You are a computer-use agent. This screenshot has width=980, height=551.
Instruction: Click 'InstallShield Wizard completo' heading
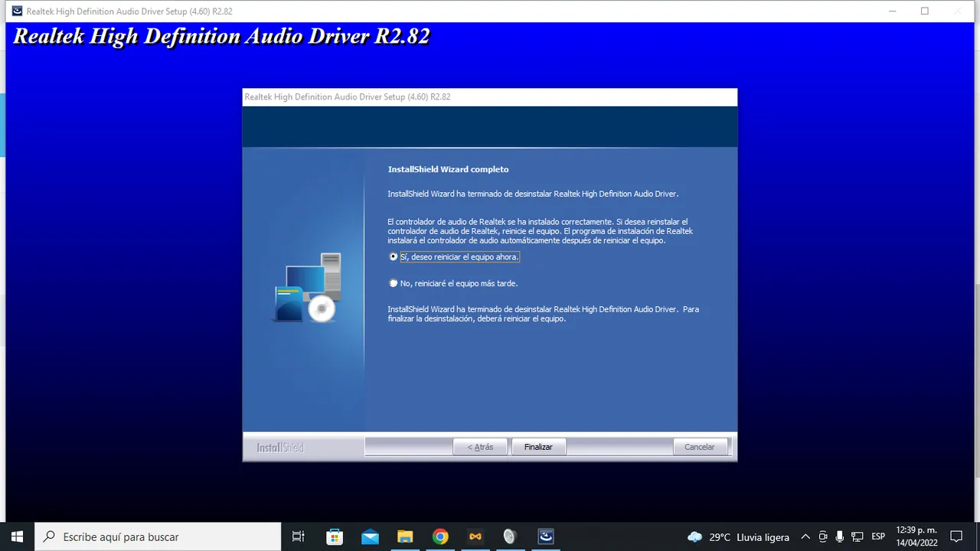click(x=448, y=169)
